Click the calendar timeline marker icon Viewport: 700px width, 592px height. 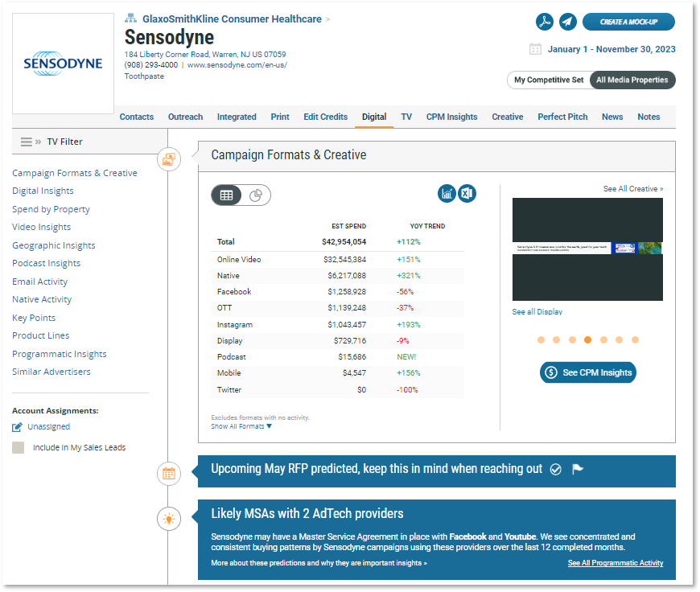coord(169,473)
